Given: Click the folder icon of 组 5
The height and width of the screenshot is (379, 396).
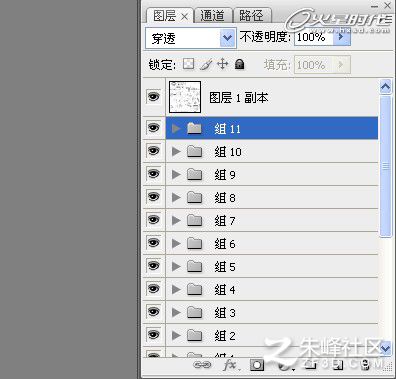Looking at the screenshot, I should click(x=195, y=266).
